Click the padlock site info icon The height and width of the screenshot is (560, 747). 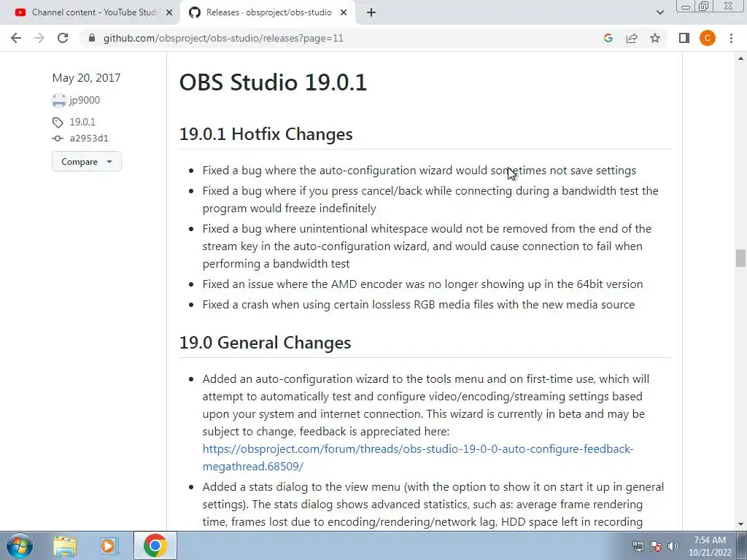tap(92, 38)
